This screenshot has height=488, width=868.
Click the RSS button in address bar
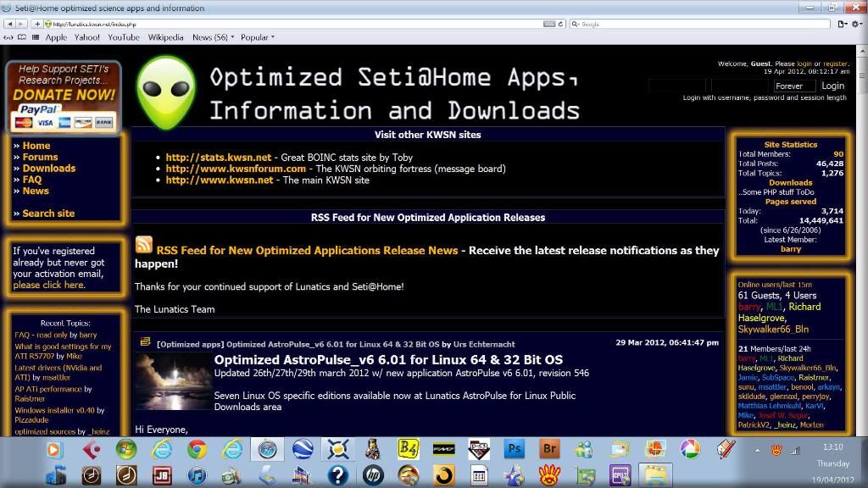click(x=549, y=24)
